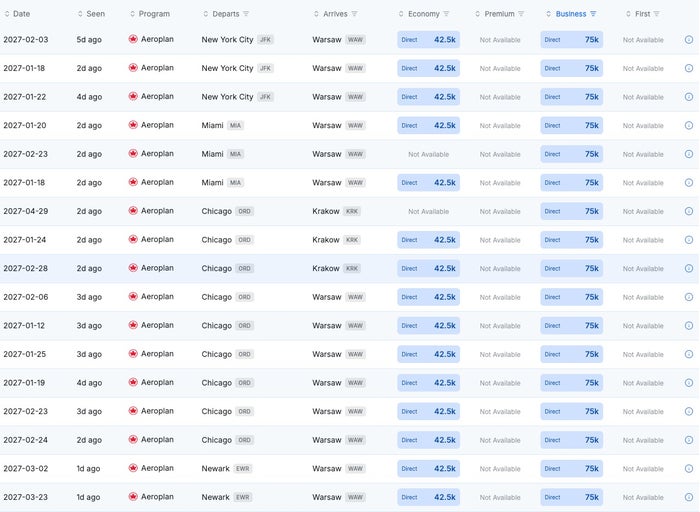Click 'Newark' departure in 2027-03-23 row
The width and height of the screenshot is (700, 512).
tap(216, 497)
